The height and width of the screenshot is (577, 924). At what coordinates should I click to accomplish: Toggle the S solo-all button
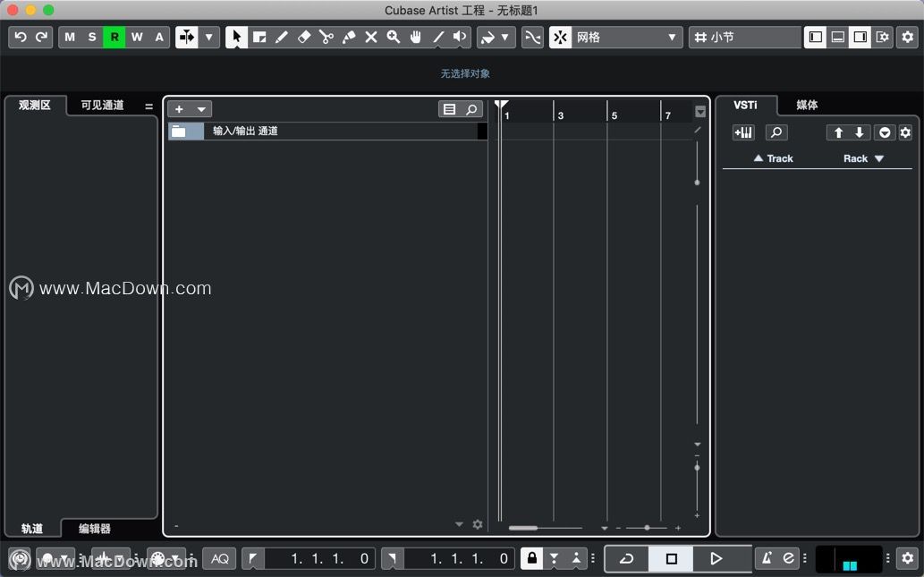tap(92, 38)
